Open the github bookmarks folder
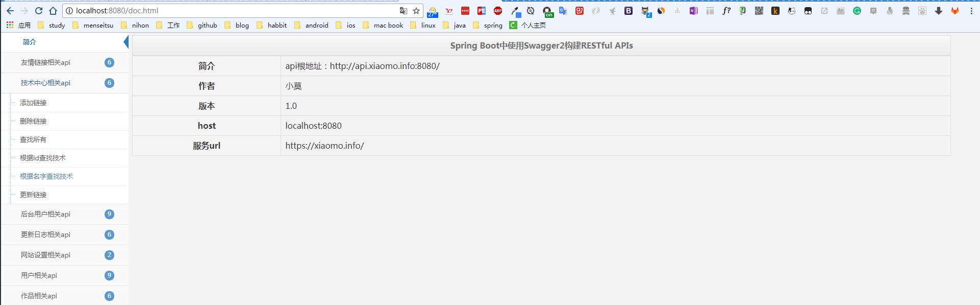Image resolution: width=980 pixels, height=305 pixels. 202,25
